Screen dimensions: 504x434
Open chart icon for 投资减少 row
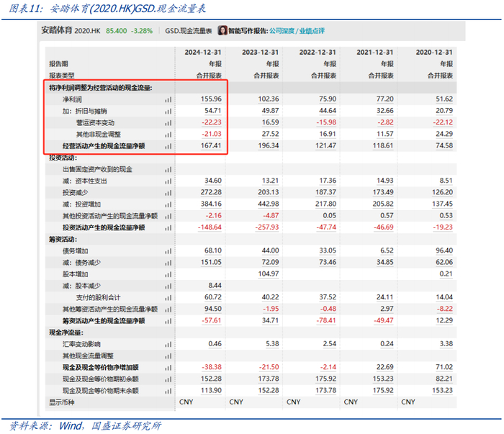168,193
